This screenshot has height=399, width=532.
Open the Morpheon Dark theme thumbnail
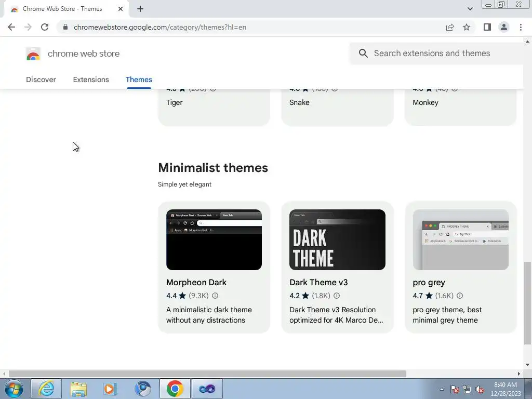click(x=214, y=240)
